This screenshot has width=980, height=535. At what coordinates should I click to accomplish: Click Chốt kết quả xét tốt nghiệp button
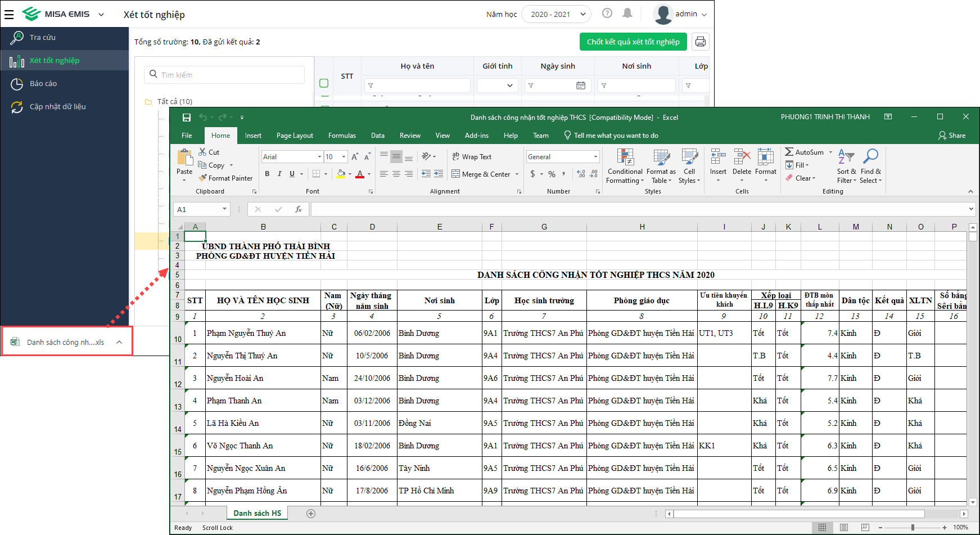click(x=633, y=42)
